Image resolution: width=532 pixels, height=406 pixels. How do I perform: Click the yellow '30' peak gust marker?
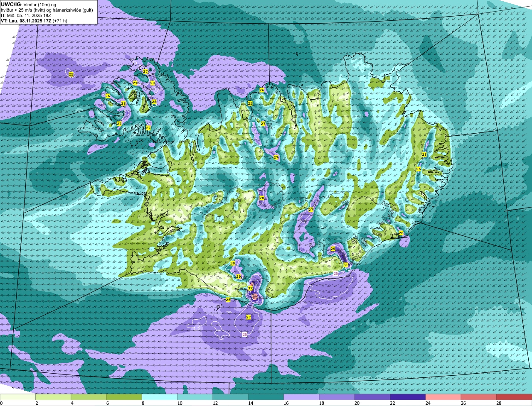pos(233,263)
